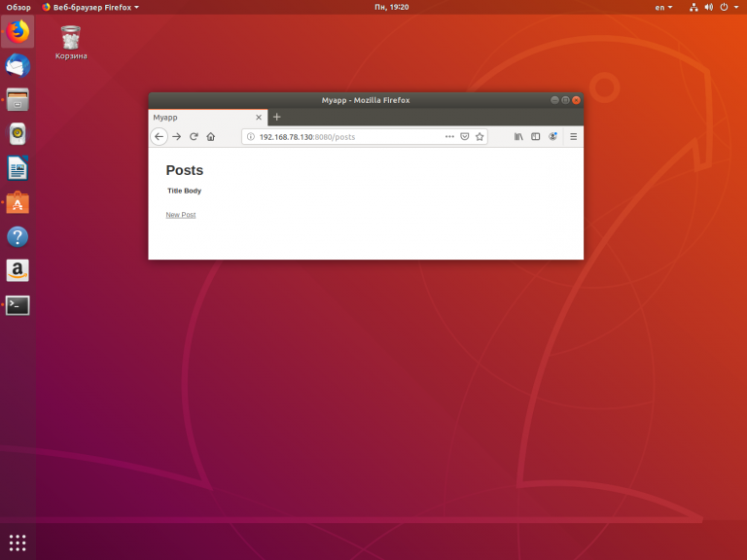
Task: Minimize the Firefox window
Action: [554, 100]
